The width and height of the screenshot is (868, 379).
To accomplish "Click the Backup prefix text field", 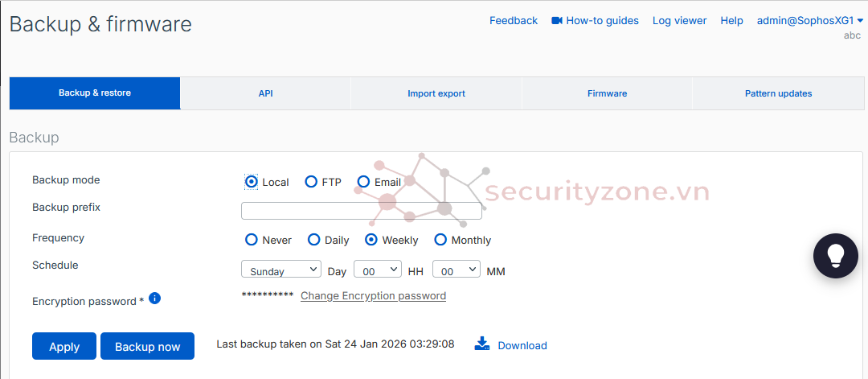I will click(362, 211).
